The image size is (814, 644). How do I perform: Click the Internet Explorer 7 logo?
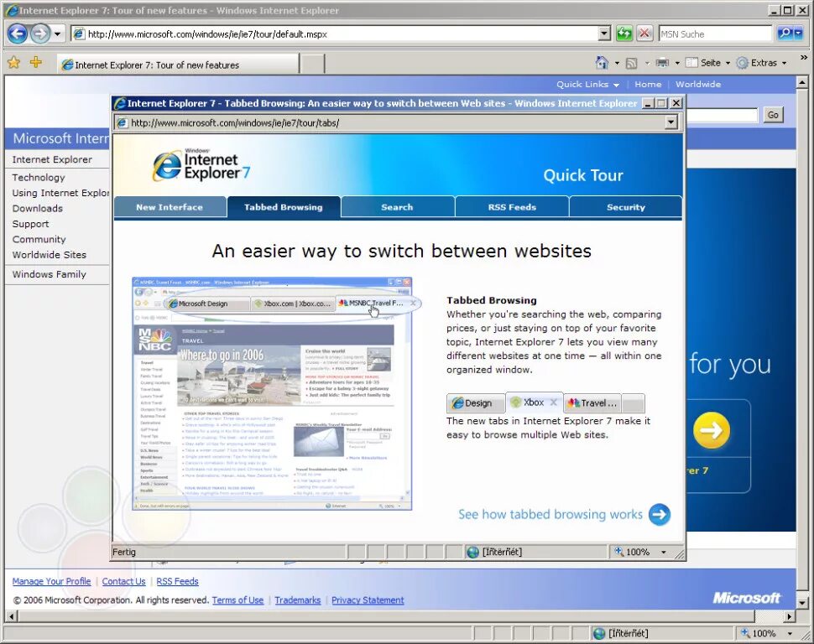(201, 165)
